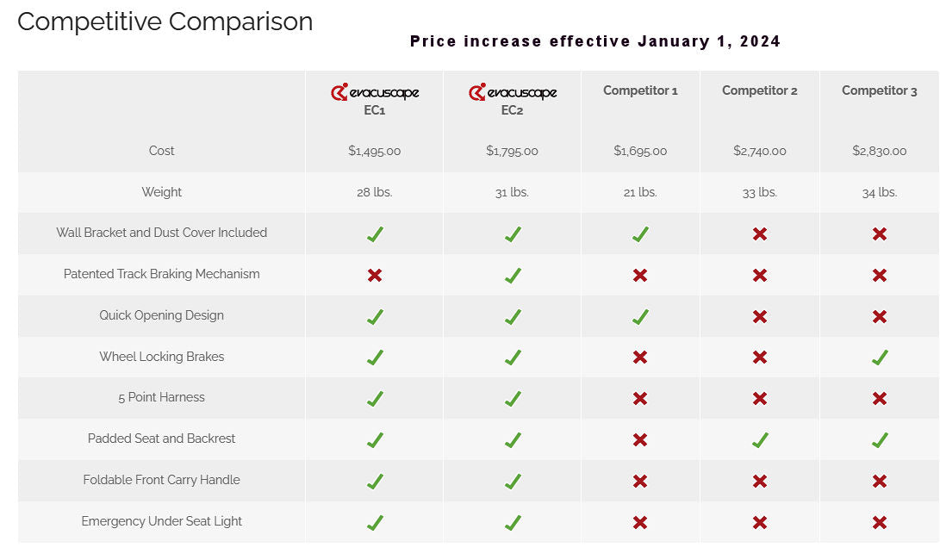940x560 pixels.
Task: Click the Evacuscape EC1 logo
Action: click(x=375, y=92)
